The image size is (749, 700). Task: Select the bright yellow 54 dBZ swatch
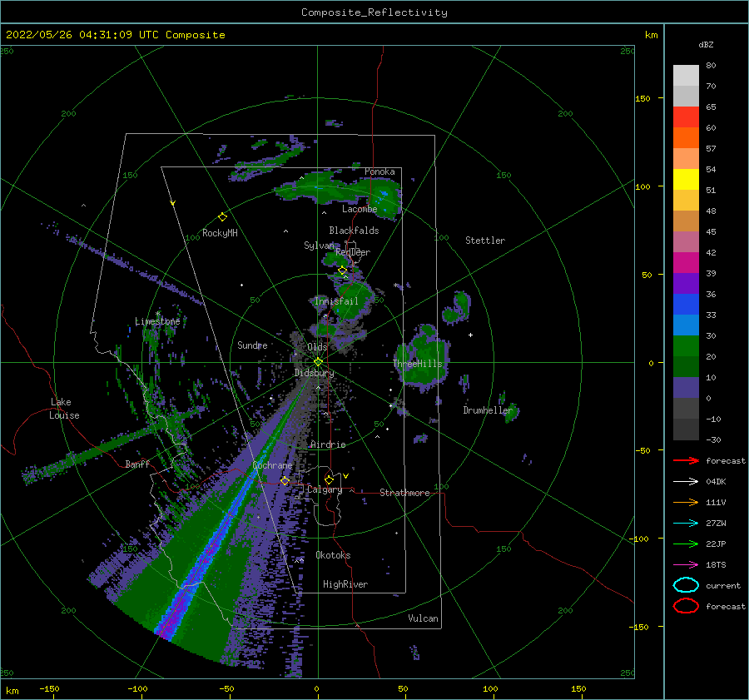686,179
